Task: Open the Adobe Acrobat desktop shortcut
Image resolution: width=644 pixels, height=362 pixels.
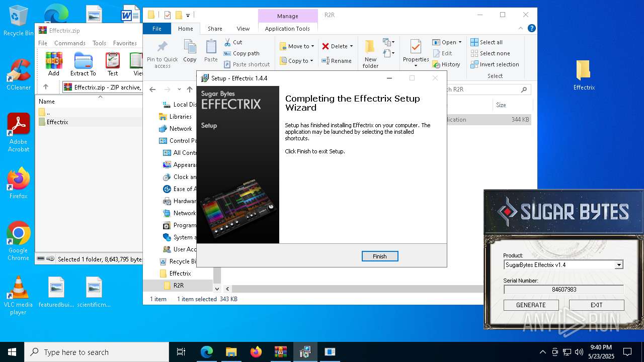Action: point(19,133)
